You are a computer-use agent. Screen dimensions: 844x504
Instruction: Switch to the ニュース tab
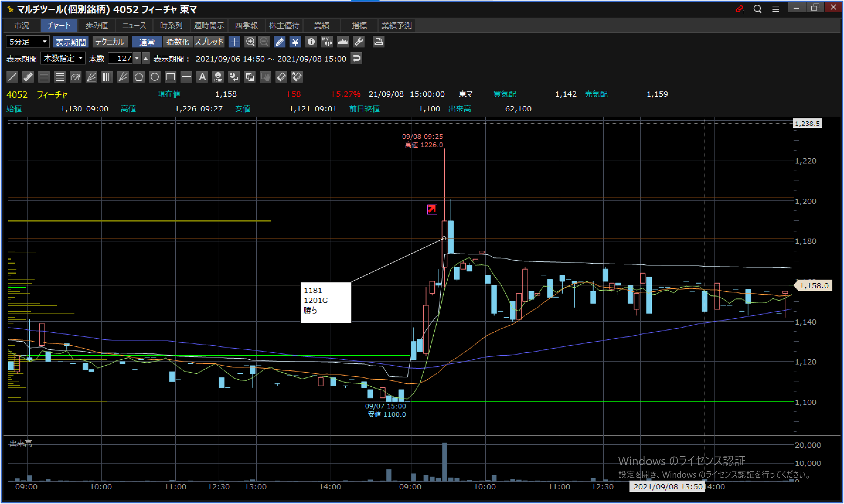coord(134,25)
